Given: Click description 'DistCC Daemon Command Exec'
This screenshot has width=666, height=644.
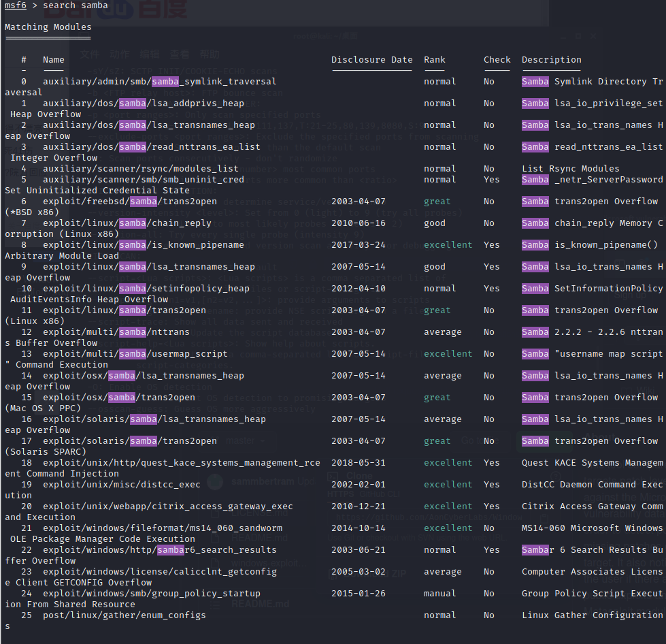Looking at the screenshot, I should click(592, 485).
